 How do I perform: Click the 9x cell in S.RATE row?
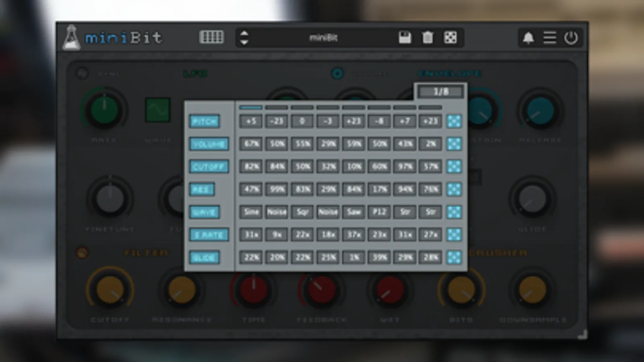(x=277, y=234)
